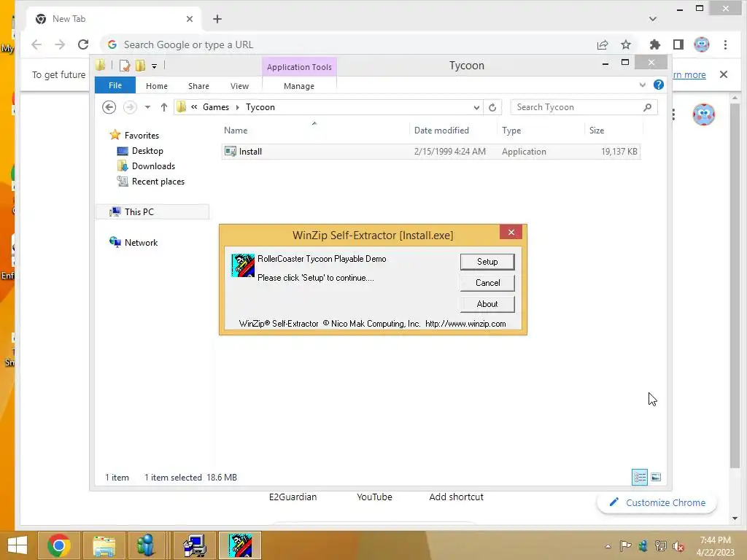Open recent locations dropdown arrow in Explorer
This screenshot has width=747, height=560.
147,107
